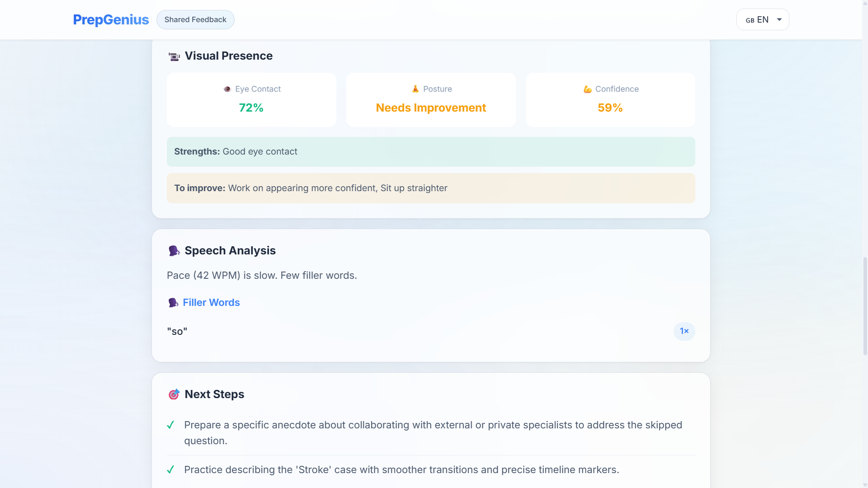This screenshot has height=488, width=868.
Task: Click the Eye Contact 72% card
Action: click(x=251, y=100)
